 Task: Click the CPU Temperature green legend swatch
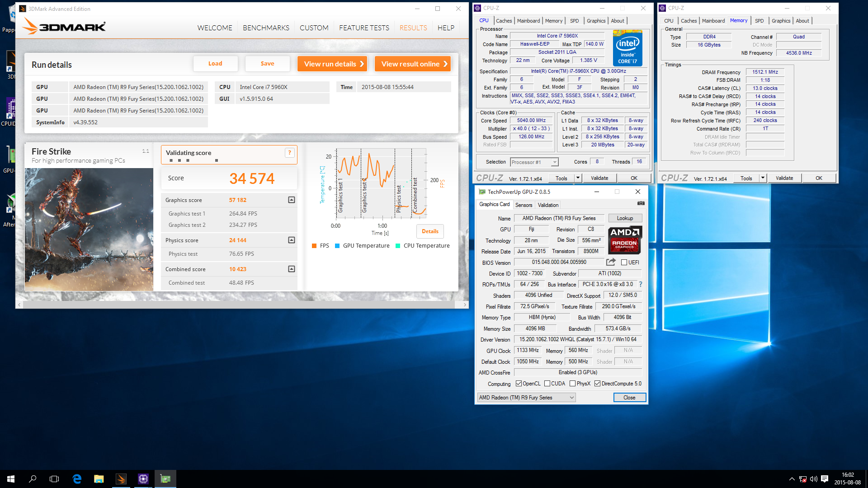398,246
